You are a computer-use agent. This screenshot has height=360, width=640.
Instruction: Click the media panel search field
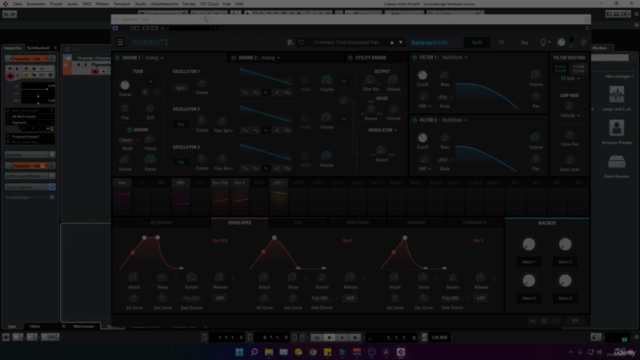pyautogui.click(x=610, y=58)
